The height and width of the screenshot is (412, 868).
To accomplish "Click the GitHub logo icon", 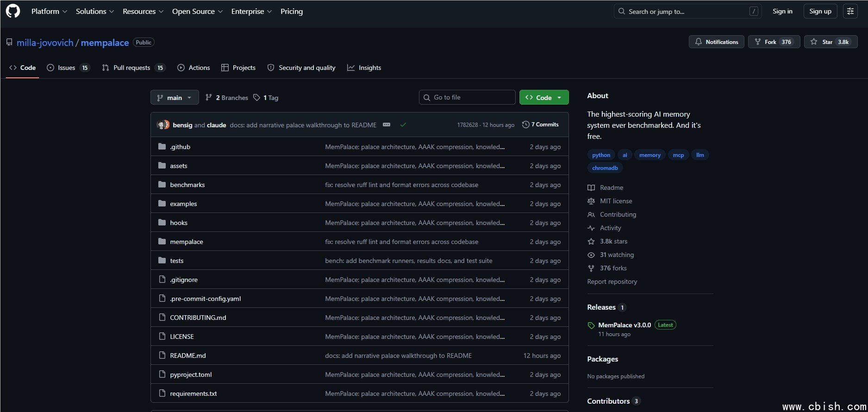I will [13, 11].
